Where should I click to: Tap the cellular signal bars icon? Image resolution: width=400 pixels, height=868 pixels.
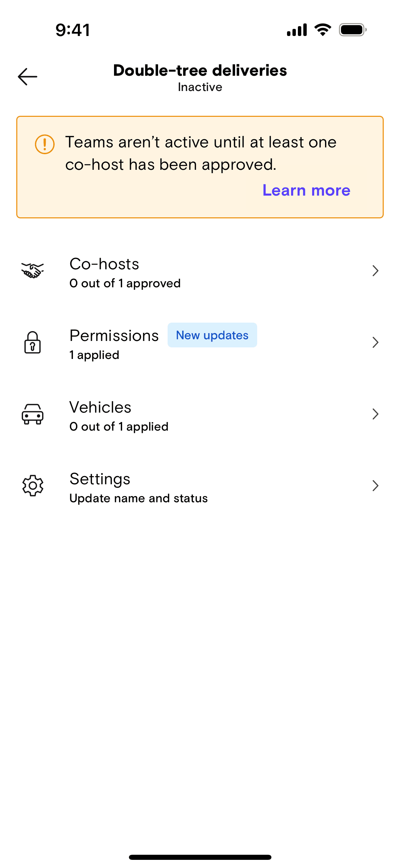click(x=297, y=30)
